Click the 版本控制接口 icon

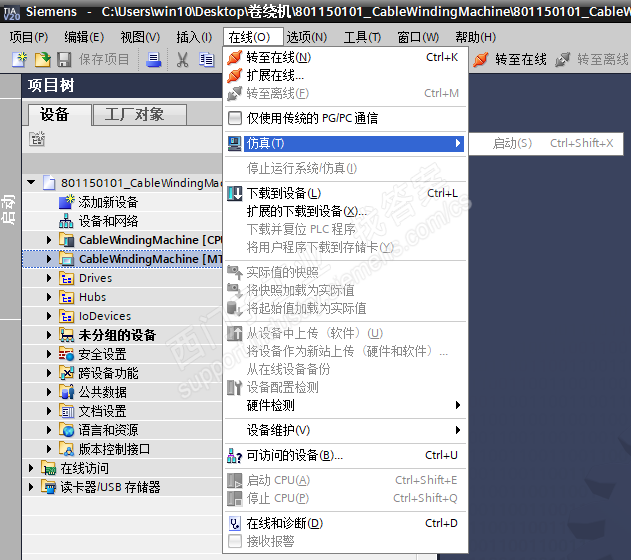pyautogui.click(x=66, y=449)
